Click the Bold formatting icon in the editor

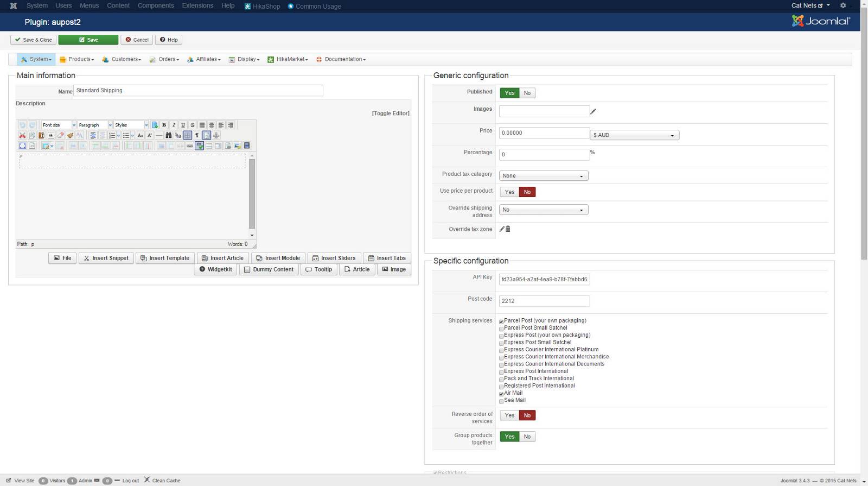164,125
